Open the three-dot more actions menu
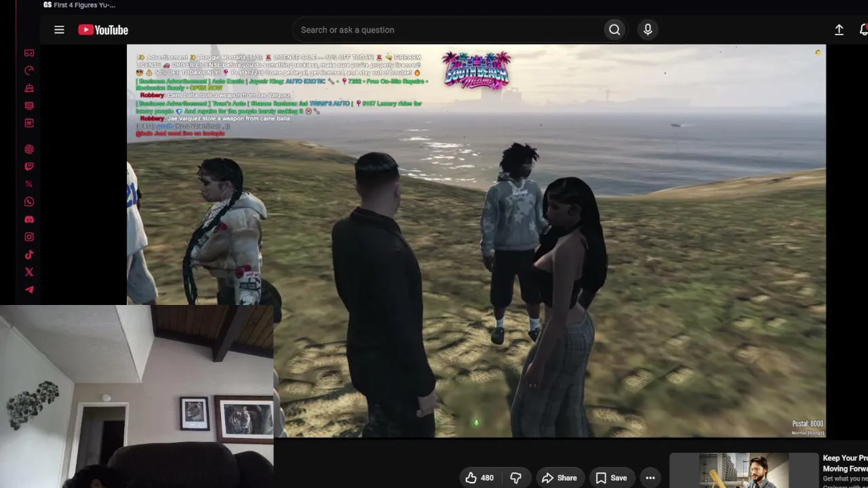This screenshot has height=488, width=868. point(650,478)
